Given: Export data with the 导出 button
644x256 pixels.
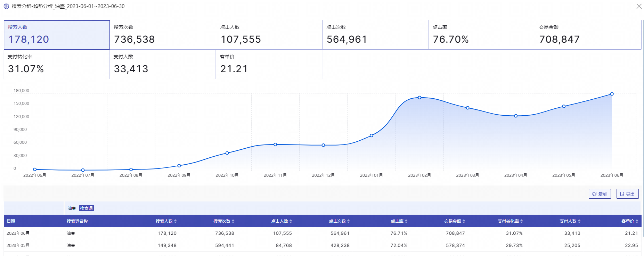Looking at the screenshot, I should 627,194.
